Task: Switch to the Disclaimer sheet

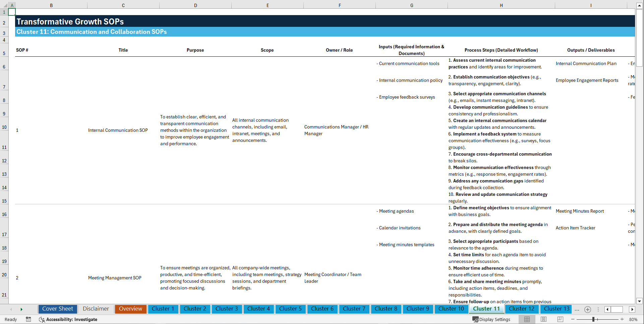Action: pyautogui.click(x=96, y=309)
